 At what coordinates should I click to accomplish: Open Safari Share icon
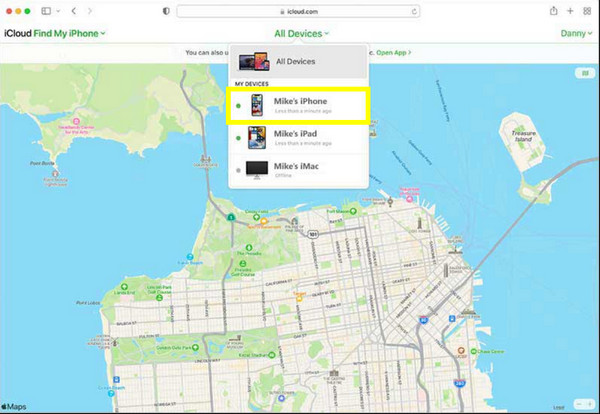[x=553, y=11]
